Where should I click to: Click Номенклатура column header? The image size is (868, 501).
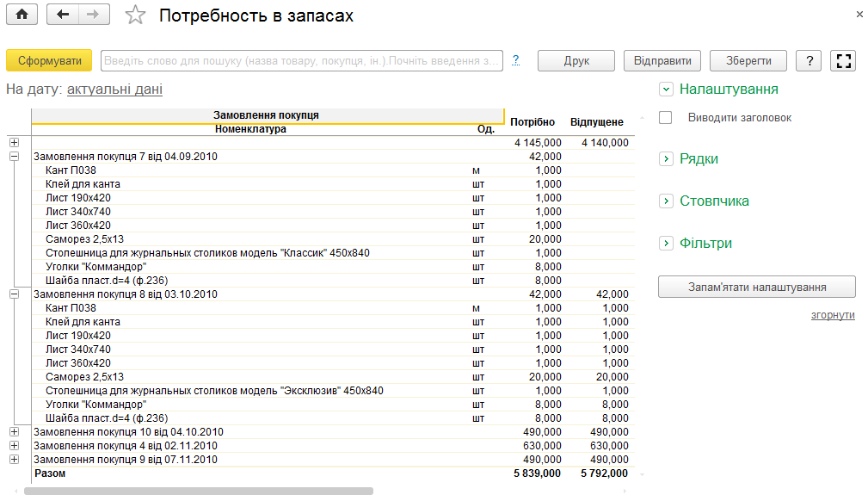point(250,129)
